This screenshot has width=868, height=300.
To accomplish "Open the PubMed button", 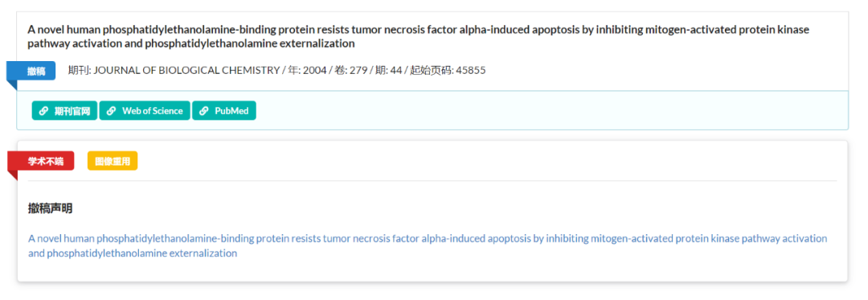I will 224,111.
